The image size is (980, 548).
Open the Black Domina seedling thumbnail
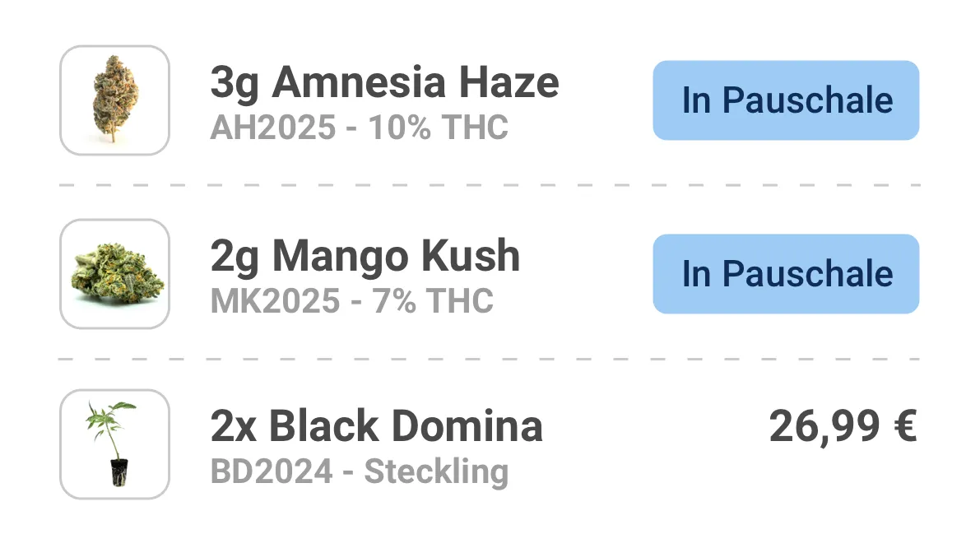click(x=114, y=444)
